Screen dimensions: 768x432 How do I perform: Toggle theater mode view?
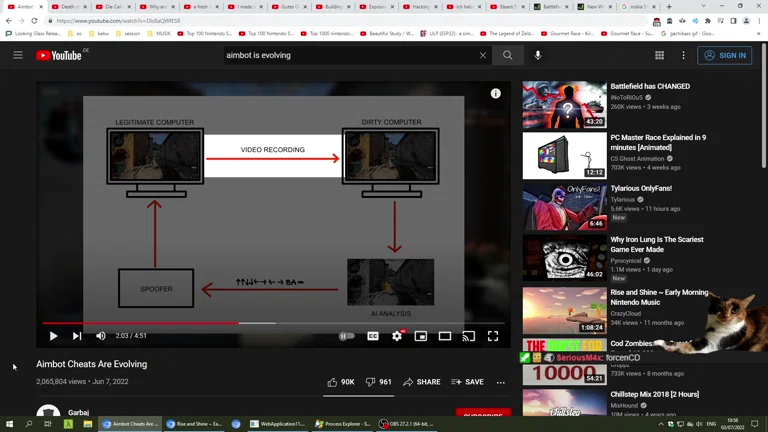pos(445,337)
